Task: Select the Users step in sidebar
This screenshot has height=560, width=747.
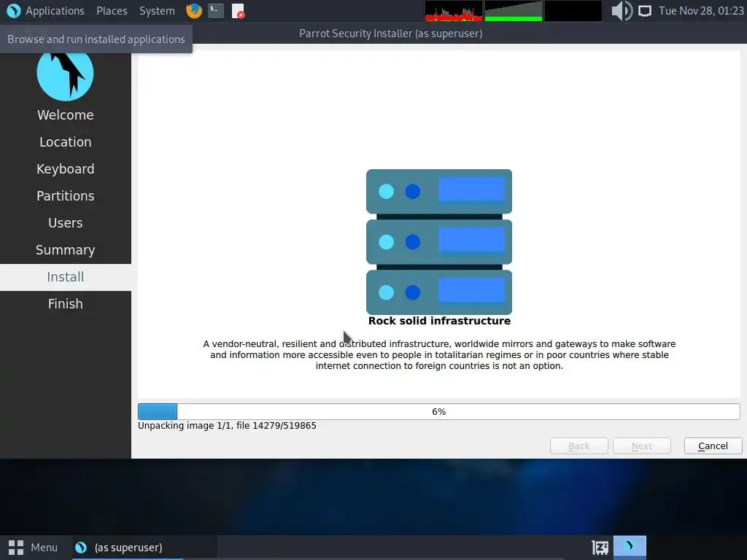Action: point(65,223)
